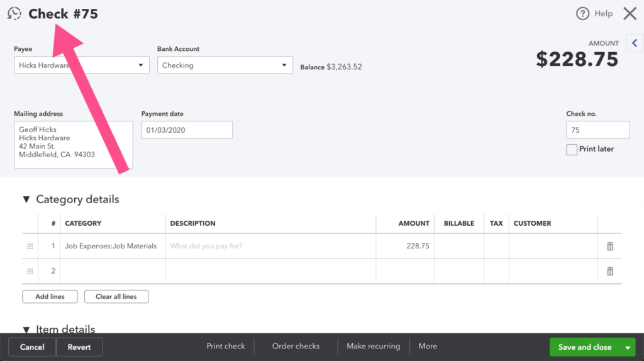Collapse the Item details section
This screenshot has width=644, height=361.
(x=26, y=330)
